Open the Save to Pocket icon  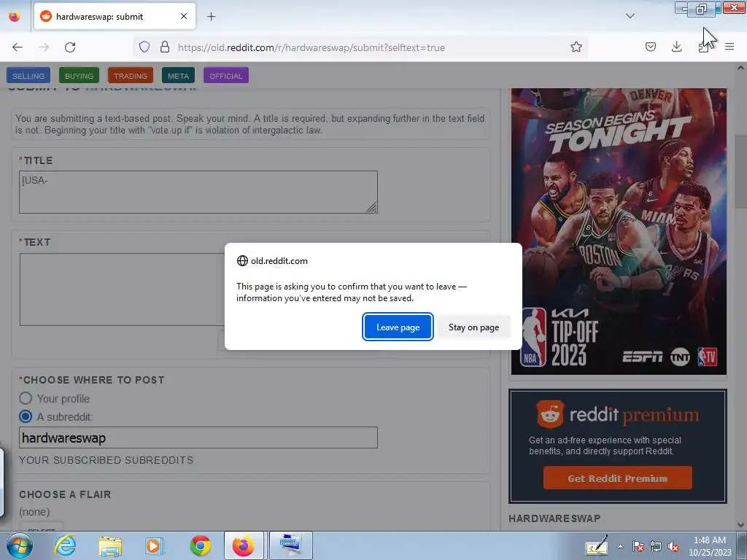650,47
